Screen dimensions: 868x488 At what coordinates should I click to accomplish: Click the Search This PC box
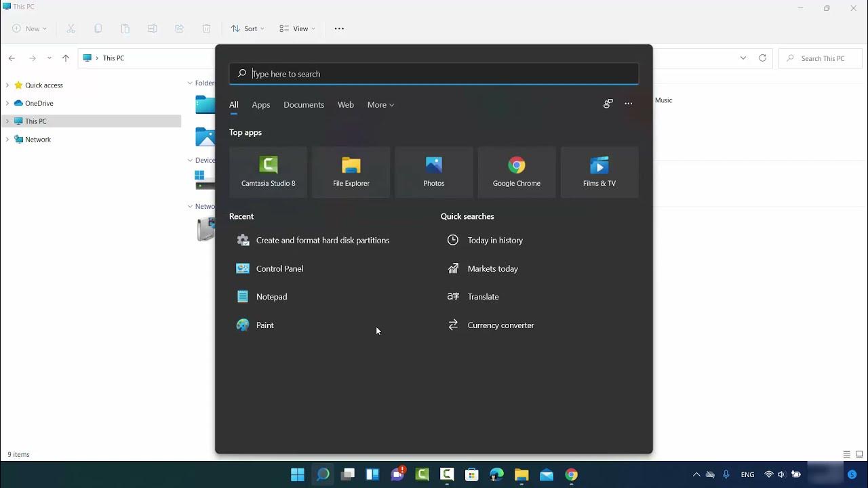821,58
